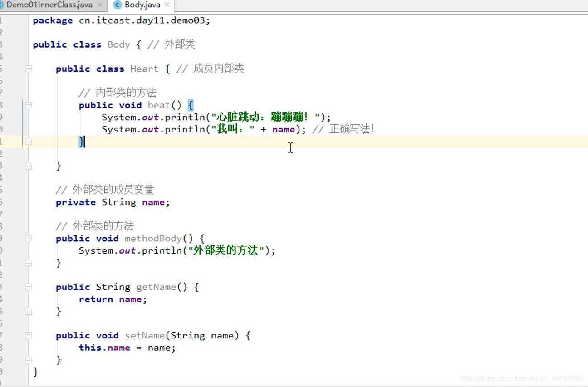Click the return keyword

coord(96,299)
